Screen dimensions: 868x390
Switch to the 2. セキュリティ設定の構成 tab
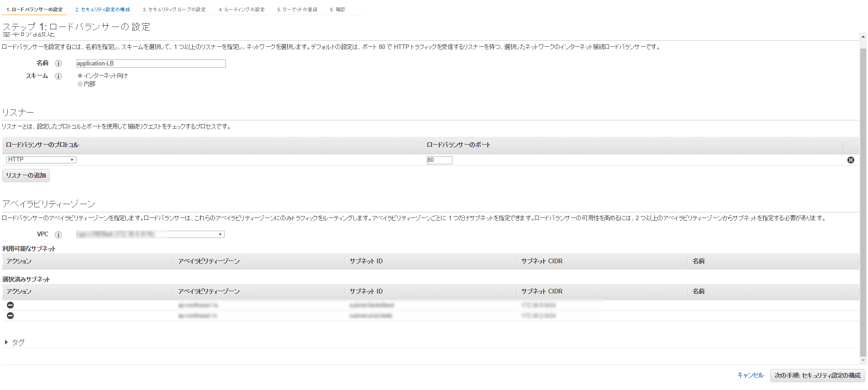pos(102,9)
